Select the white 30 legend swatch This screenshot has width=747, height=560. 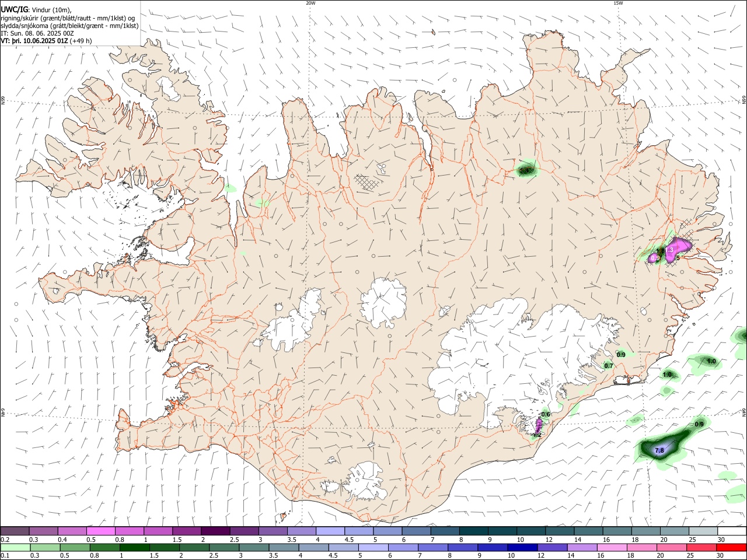[x=732, y=531]
